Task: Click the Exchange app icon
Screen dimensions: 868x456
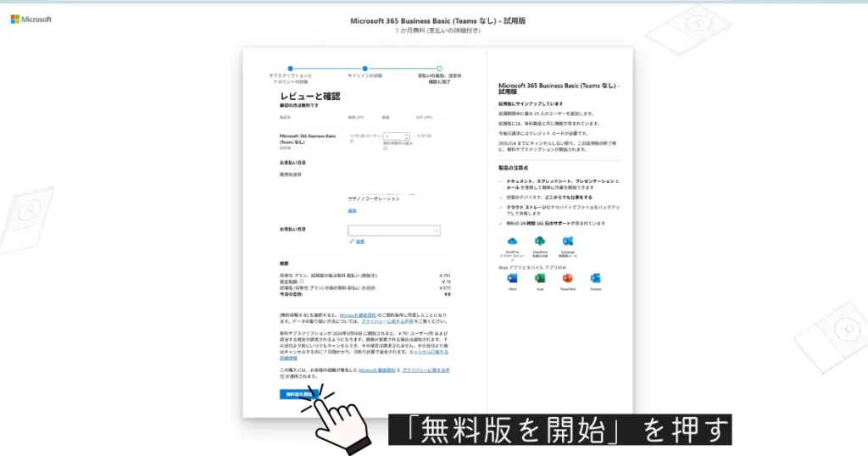Action: tap(567, 242)
